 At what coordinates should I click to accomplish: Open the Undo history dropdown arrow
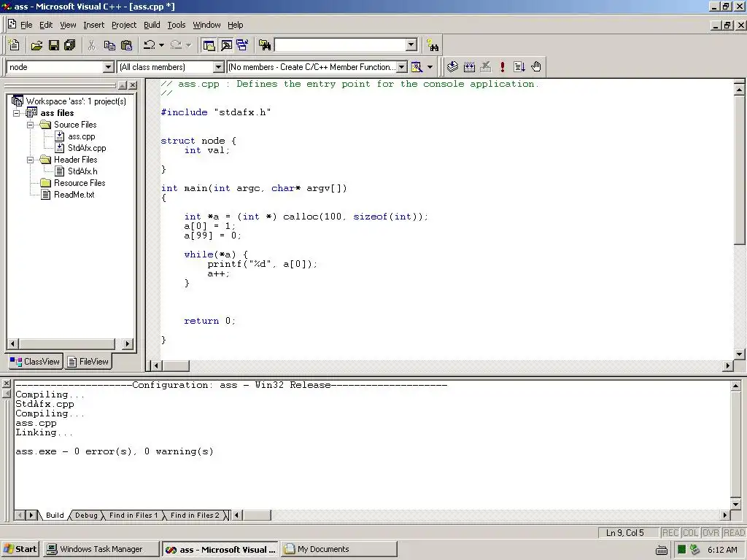[x=161, y=45]
